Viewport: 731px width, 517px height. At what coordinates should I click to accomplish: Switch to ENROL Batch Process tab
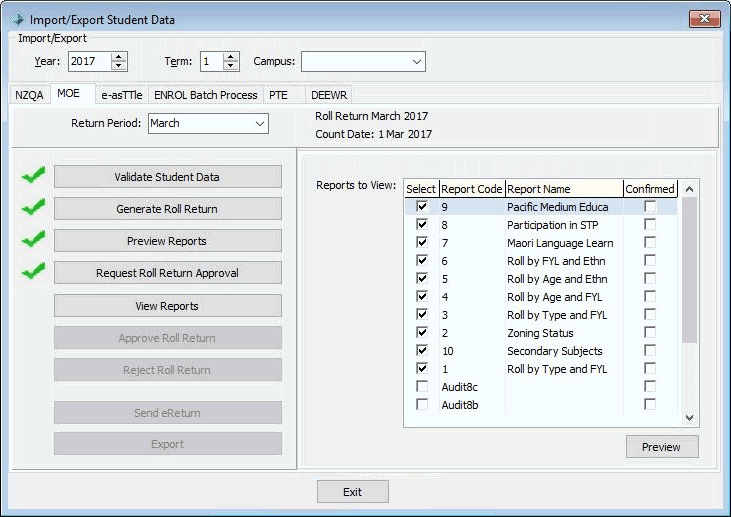[x=206, y=95]
